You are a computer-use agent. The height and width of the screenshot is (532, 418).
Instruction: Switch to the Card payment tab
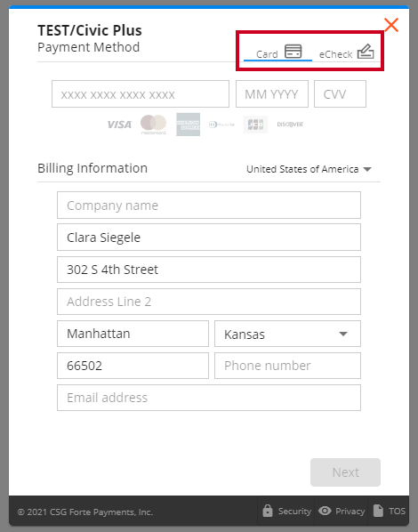tap(277, 52)
